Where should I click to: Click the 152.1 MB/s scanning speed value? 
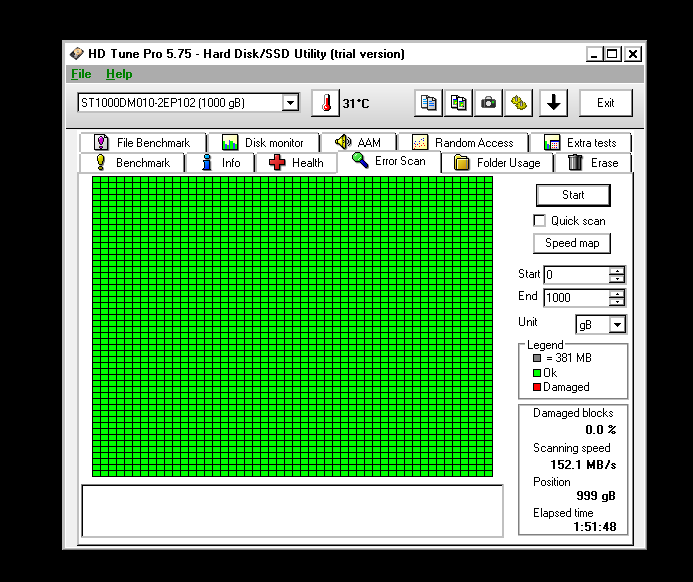pyautogui.click(x=583, y=465)
